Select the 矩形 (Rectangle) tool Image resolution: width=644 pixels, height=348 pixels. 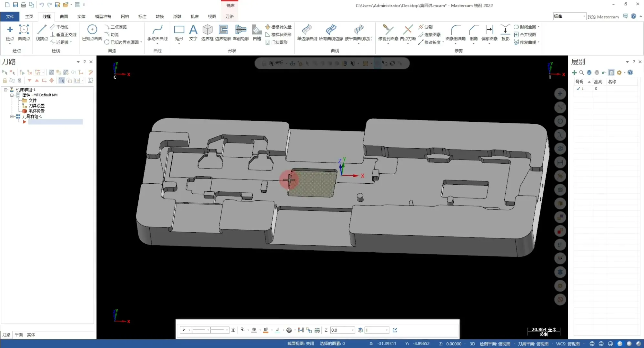[179, 32]
